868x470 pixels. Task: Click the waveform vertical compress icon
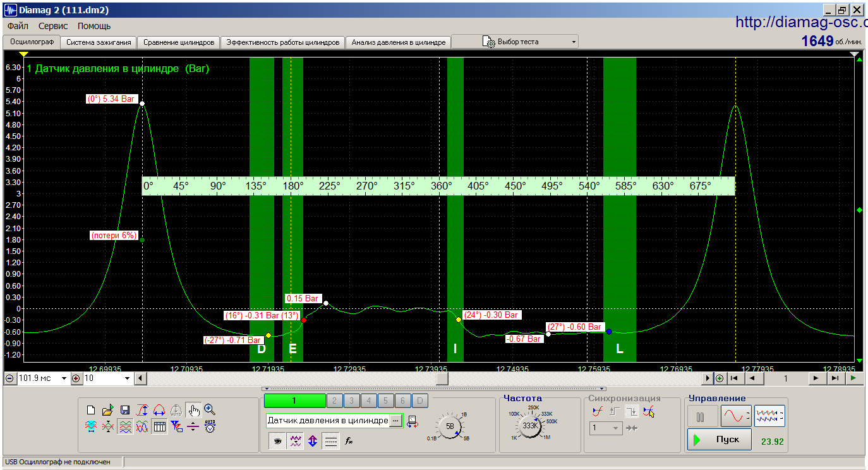(108, 426)
